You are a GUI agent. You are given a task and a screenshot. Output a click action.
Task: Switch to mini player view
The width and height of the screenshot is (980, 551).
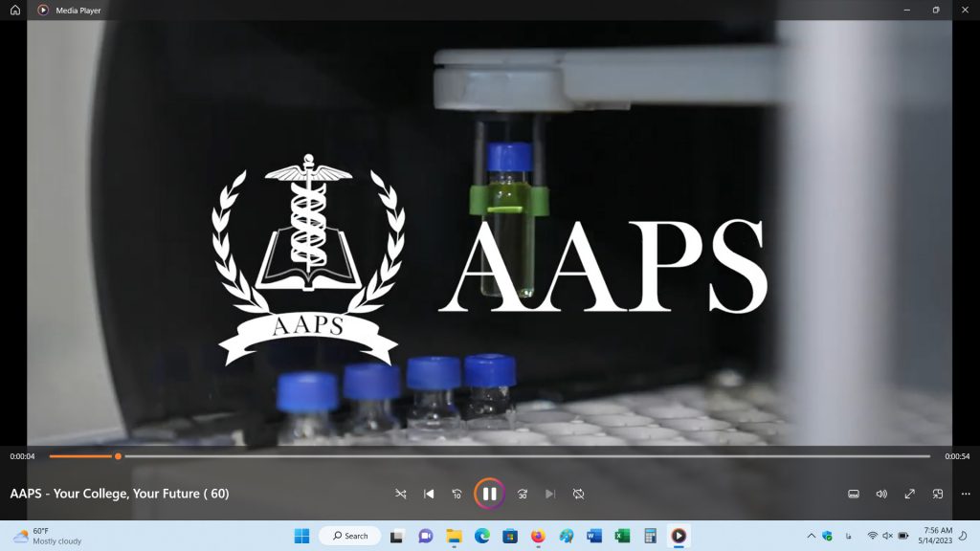point(938,494)
